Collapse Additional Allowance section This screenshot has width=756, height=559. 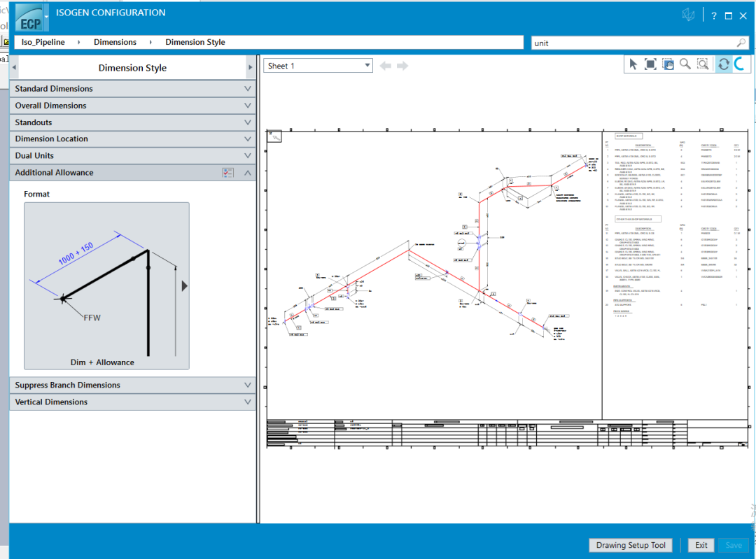coord(247,173)
